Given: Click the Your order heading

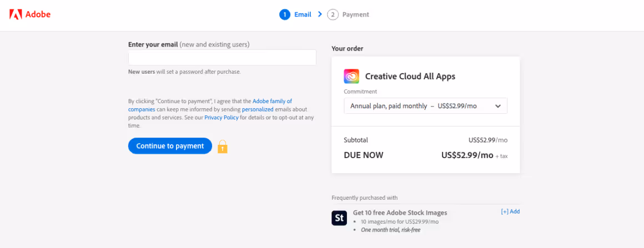Looking at the screenshot, I should [x=348, y=48].
